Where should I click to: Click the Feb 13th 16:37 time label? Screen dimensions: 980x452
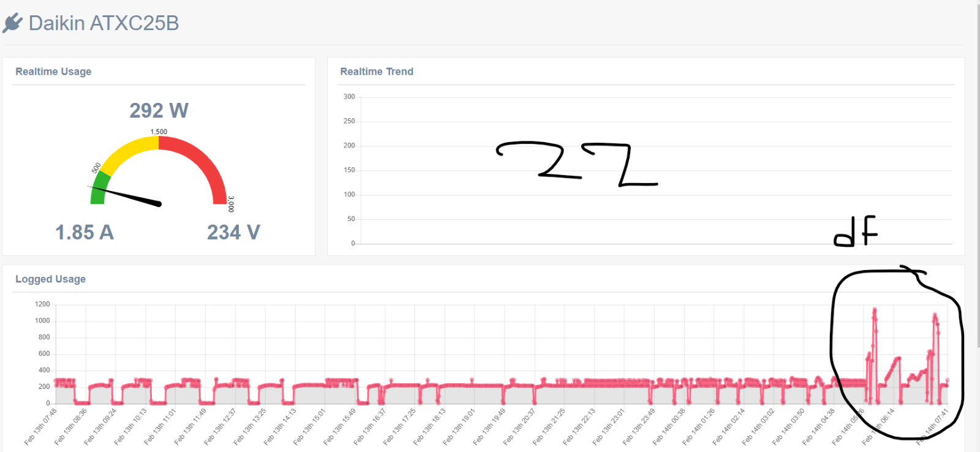370,427
